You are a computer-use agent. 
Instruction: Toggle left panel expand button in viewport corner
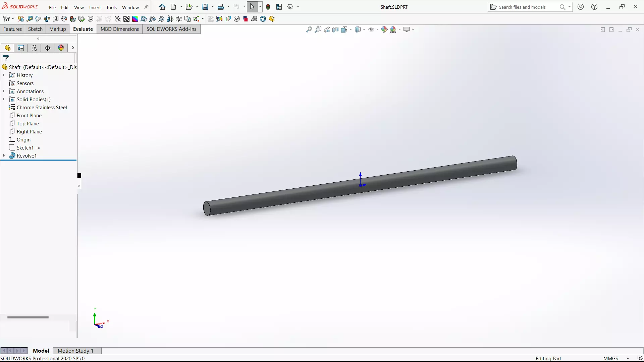603,29
